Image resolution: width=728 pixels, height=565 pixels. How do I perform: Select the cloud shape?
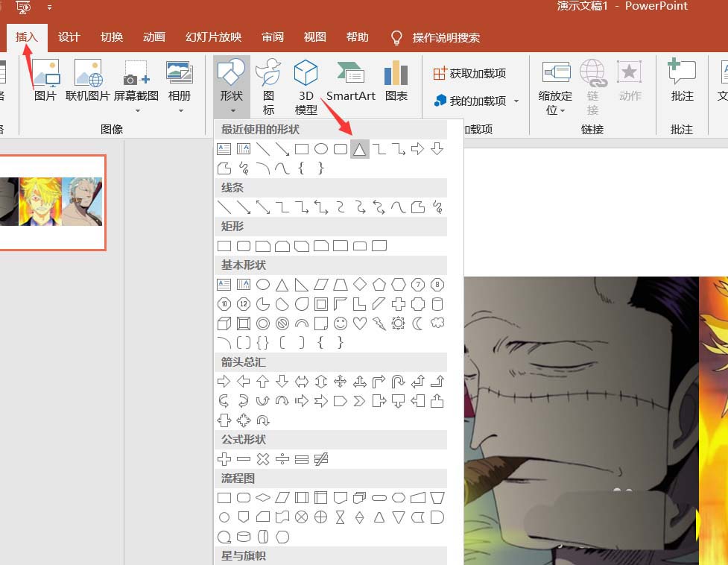coord(437,323)
